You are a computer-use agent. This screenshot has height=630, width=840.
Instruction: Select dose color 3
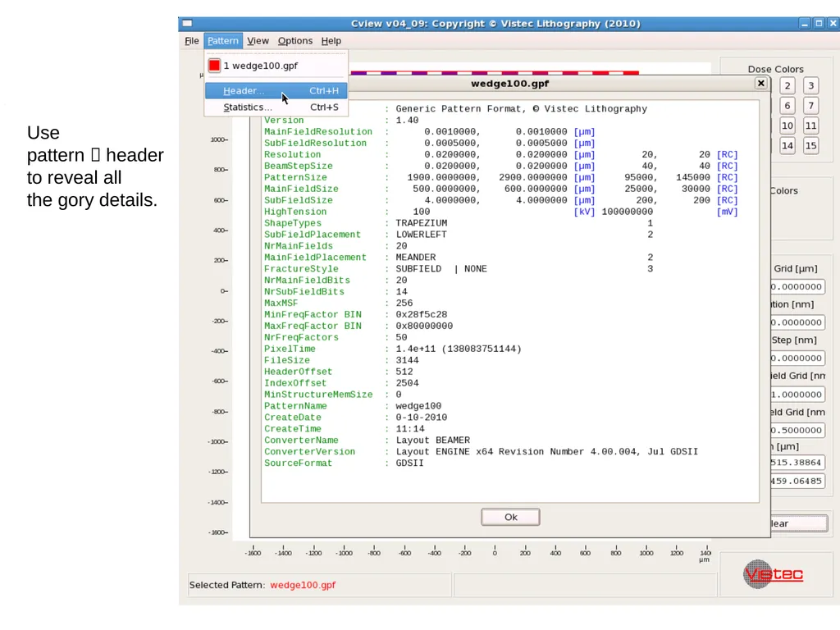click(x=811, y=85)
